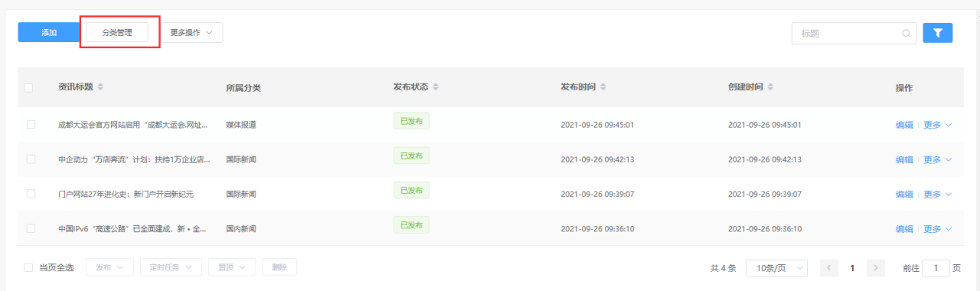This screenshot has width=980, height=291.
Task: Sort by 发布状态 column arrows
Action: (436, 87)
